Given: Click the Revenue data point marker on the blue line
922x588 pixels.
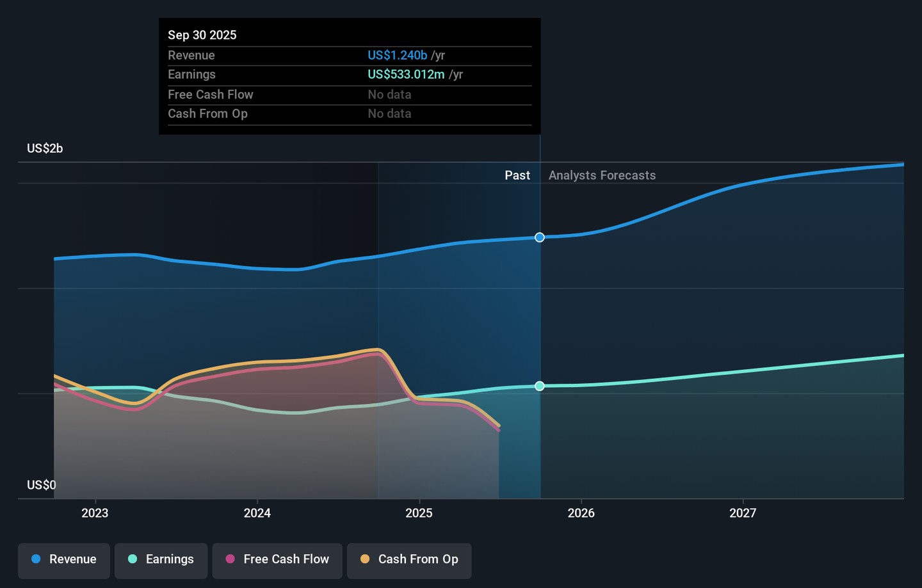Looking at the screenshot, I should tap(540, 237).
